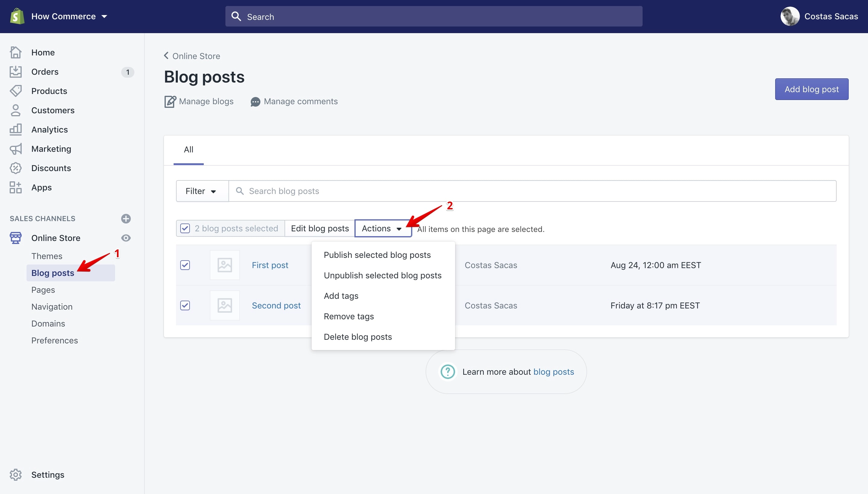Click the Products tag icon

coord(16,91)
